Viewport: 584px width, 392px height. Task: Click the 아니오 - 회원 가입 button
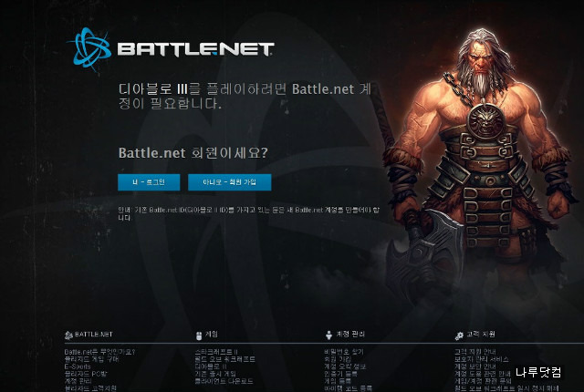[229, 182]
